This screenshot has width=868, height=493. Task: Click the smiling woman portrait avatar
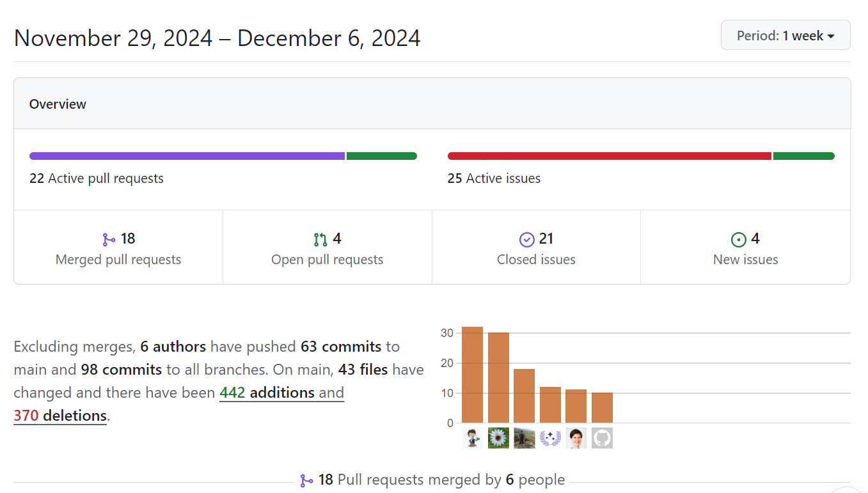pyautogui.click(x=576, y=438)
